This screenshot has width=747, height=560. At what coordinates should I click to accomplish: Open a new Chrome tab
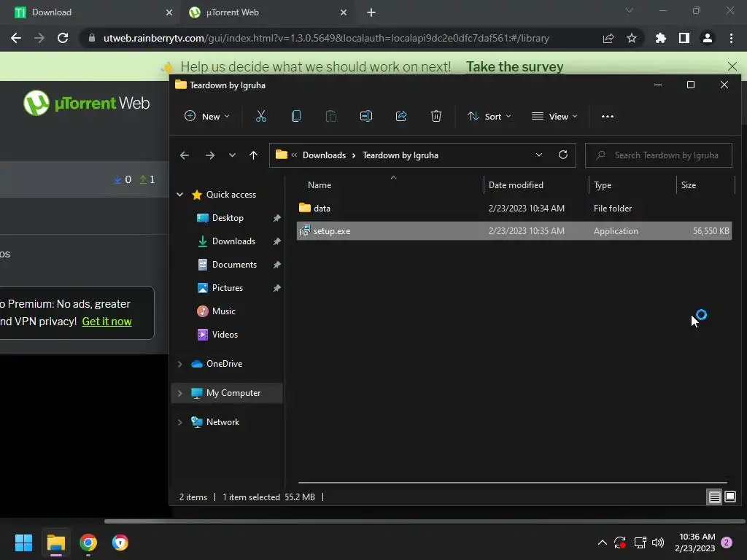pos(371,12)
